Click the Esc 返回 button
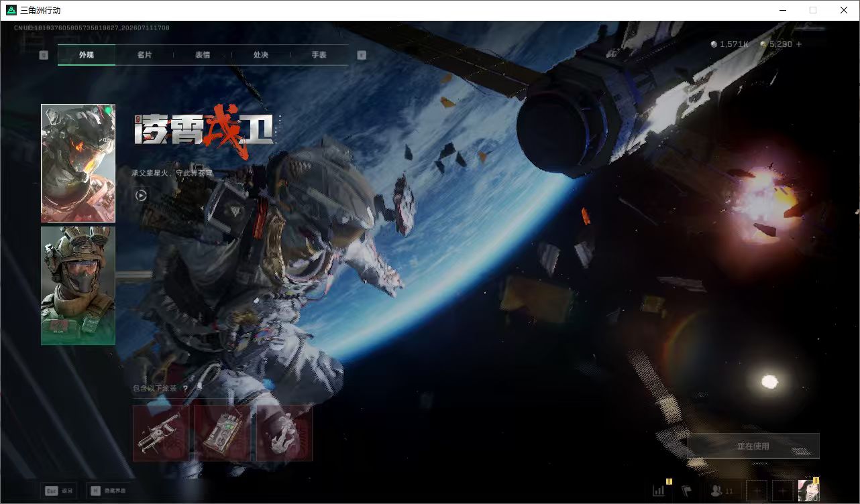This screenshot has width=860, height=504. click(x=58, y=491)
